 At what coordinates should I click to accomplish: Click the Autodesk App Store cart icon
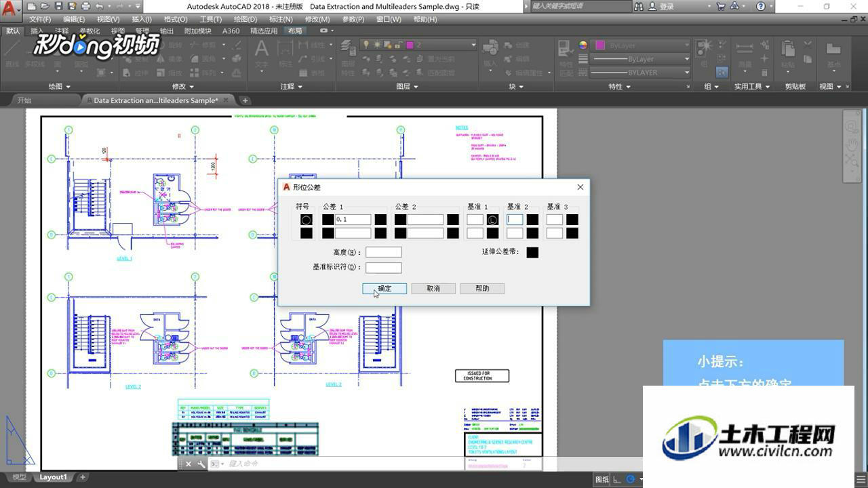720,6
